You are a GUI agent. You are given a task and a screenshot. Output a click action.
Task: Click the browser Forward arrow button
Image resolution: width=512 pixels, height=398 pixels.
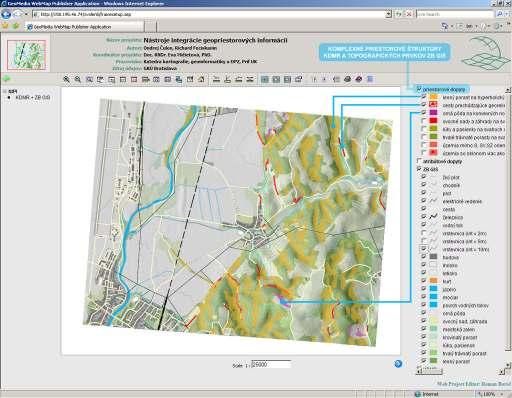point(17,14)
